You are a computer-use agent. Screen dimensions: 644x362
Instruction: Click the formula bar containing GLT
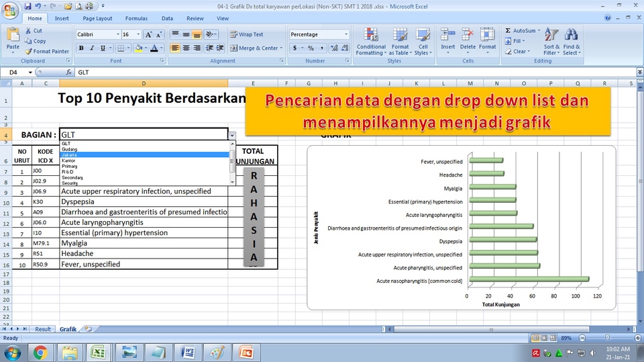point(356,73)
